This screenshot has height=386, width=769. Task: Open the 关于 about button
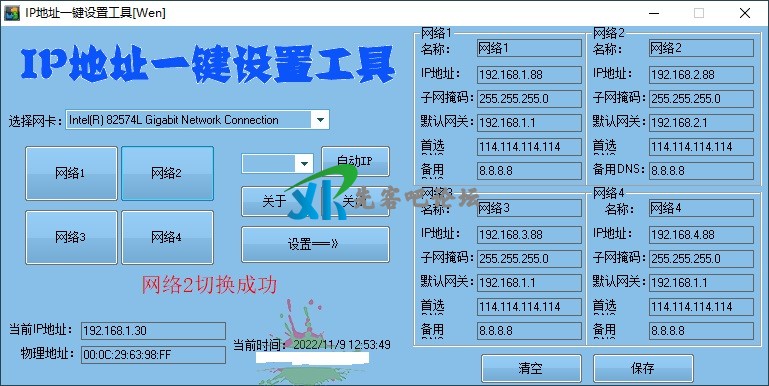[275, 201]
